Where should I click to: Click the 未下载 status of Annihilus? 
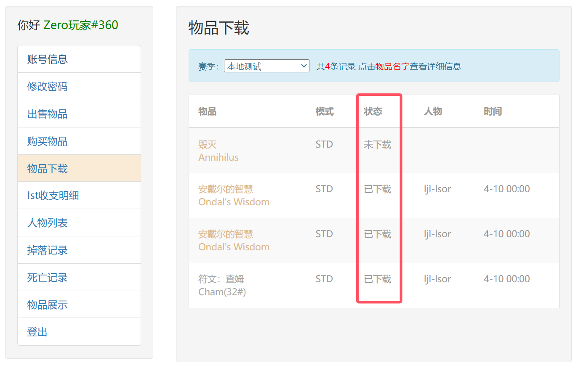[x=377, y=145]
